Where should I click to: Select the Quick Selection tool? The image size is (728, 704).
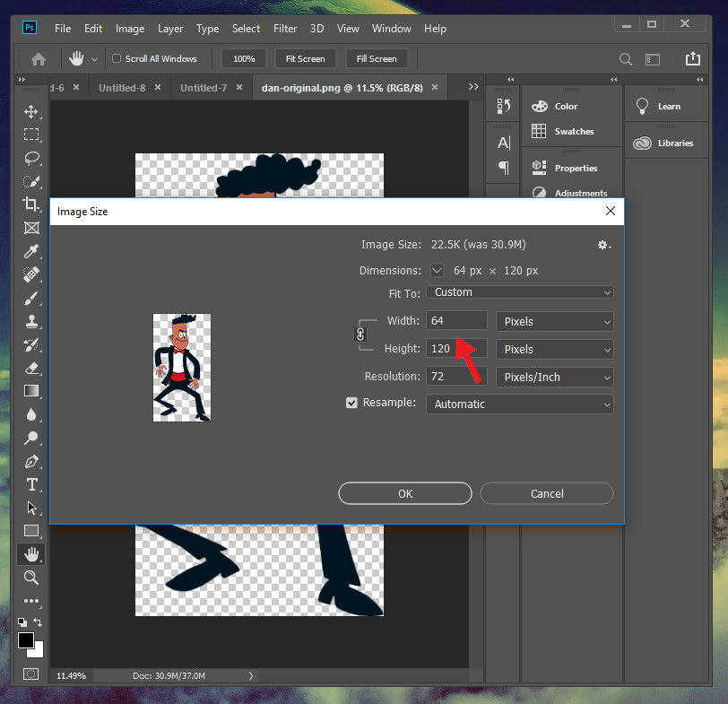(x=31, y=181)
